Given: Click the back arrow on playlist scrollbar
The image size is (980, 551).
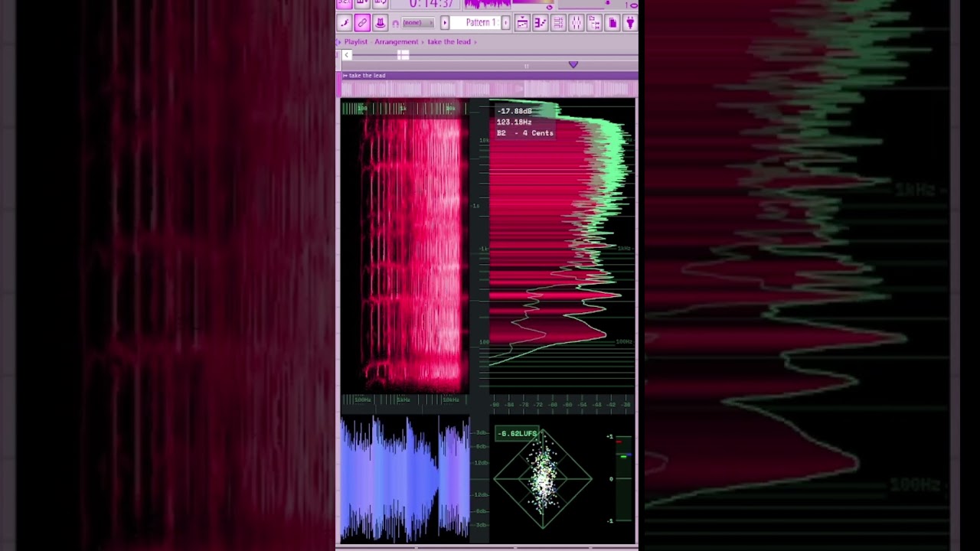Looking at the screenshot, I should tap(347, 55).
